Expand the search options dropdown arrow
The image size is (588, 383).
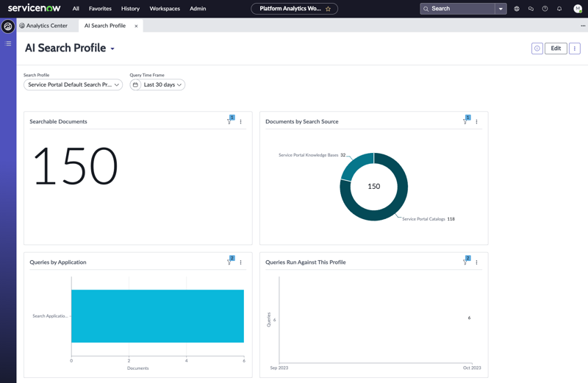(x=501, y=9)
